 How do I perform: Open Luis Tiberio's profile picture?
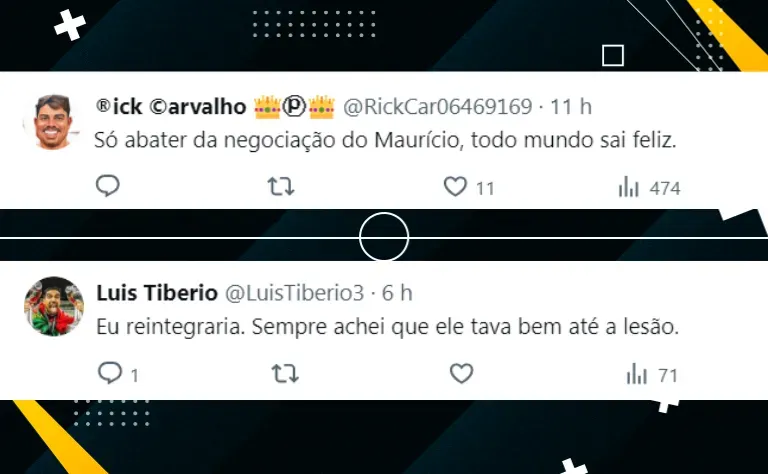coord(54,307)
